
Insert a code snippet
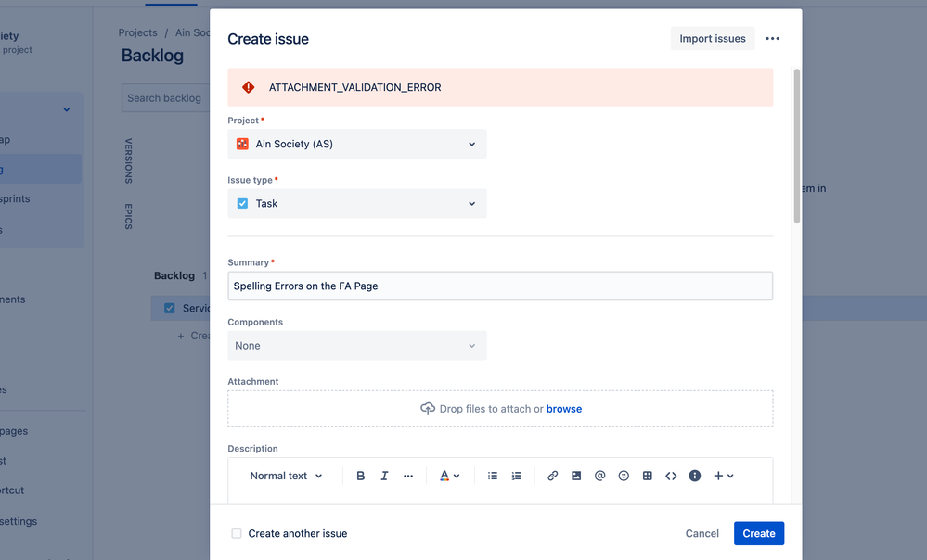pyautogui.click(x=671, y=476)
